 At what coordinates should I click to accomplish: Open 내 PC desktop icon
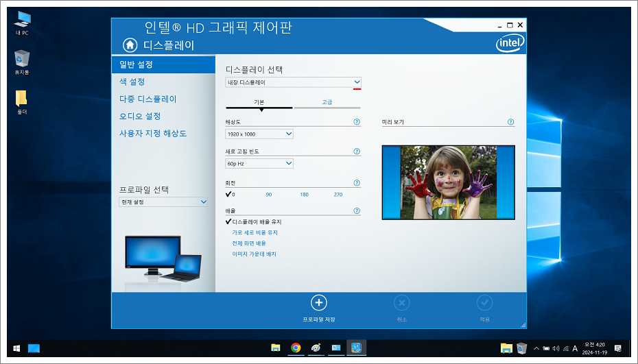pyautogui.click(x=22, y=23)
